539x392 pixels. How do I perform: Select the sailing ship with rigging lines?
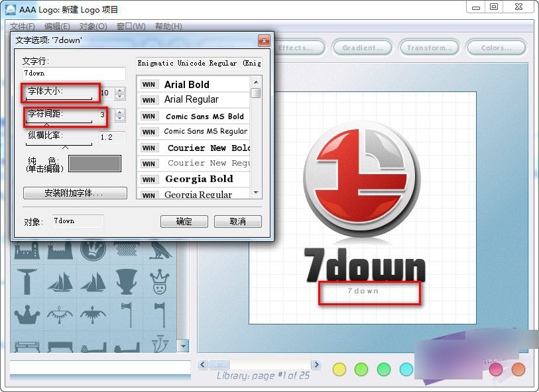(60, 281)
